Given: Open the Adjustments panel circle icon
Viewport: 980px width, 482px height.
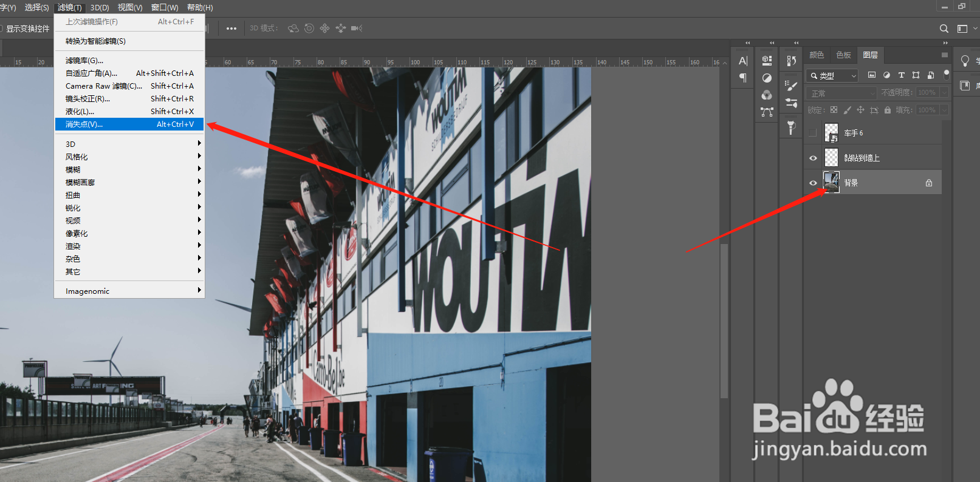Looking at the screenshot, I should coord(767,78).
